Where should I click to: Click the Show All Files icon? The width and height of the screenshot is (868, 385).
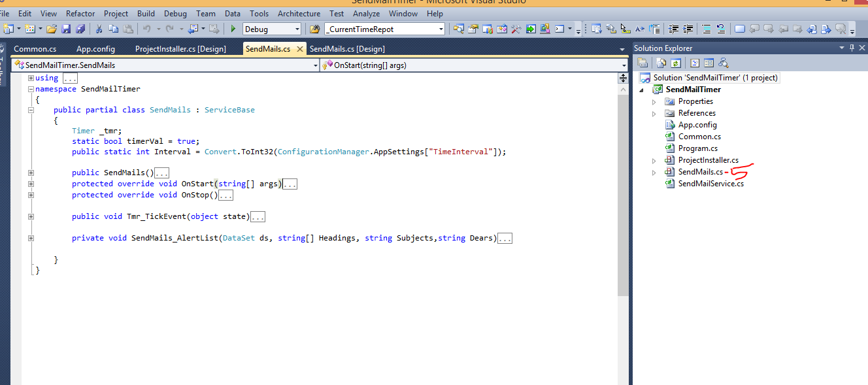[660, 63]
